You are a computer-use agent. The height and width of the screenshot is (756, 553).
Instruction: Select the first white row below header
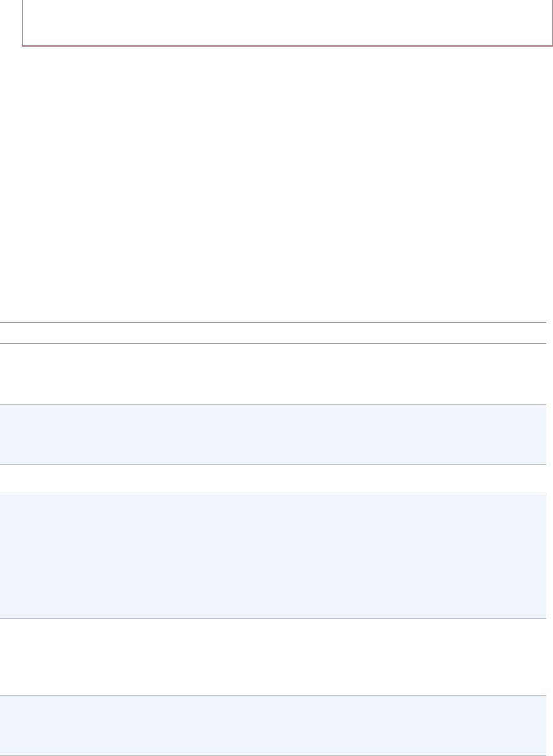tap(273, 373)
